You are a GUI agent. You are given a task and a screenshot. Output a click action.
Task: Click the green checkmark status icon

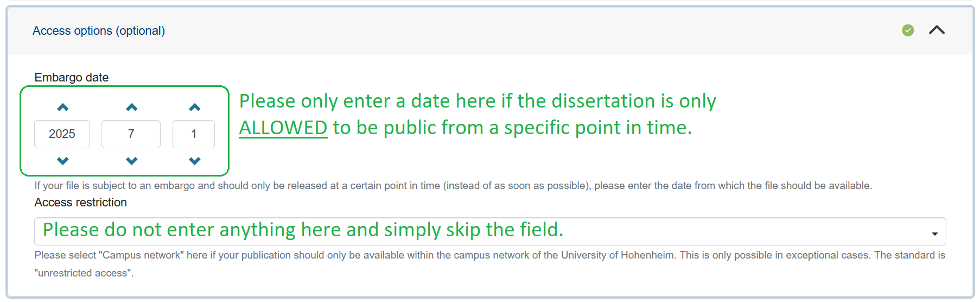click(908, 30)
